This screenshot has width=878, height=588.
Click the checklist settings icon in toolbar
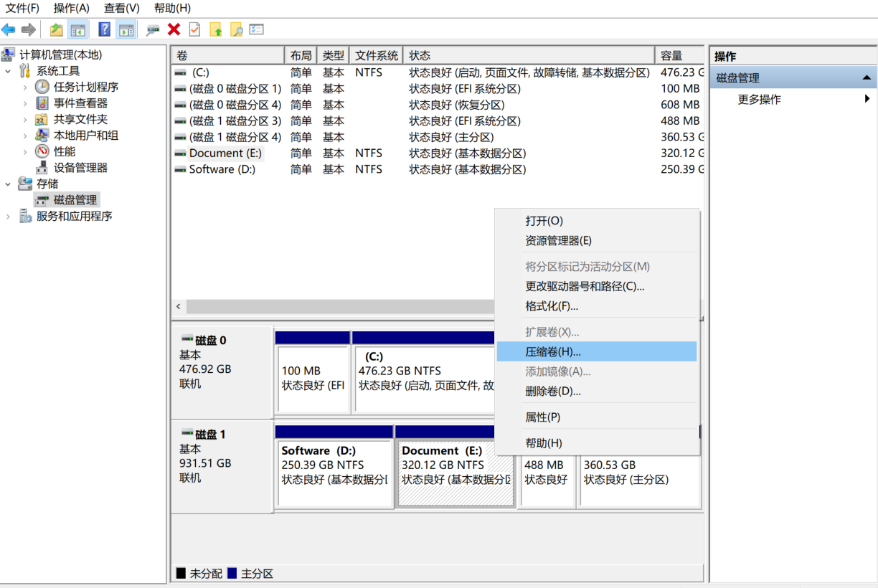(257, 29)
